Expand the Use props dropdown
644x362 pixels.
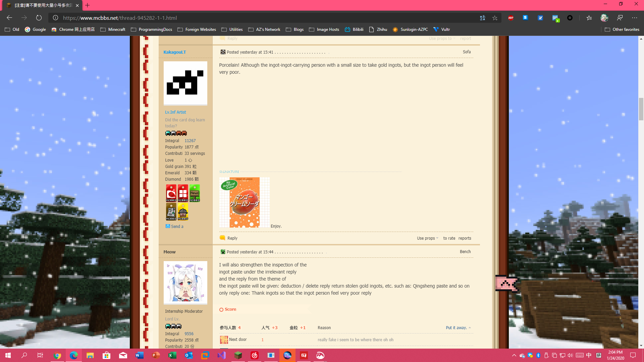427,238
